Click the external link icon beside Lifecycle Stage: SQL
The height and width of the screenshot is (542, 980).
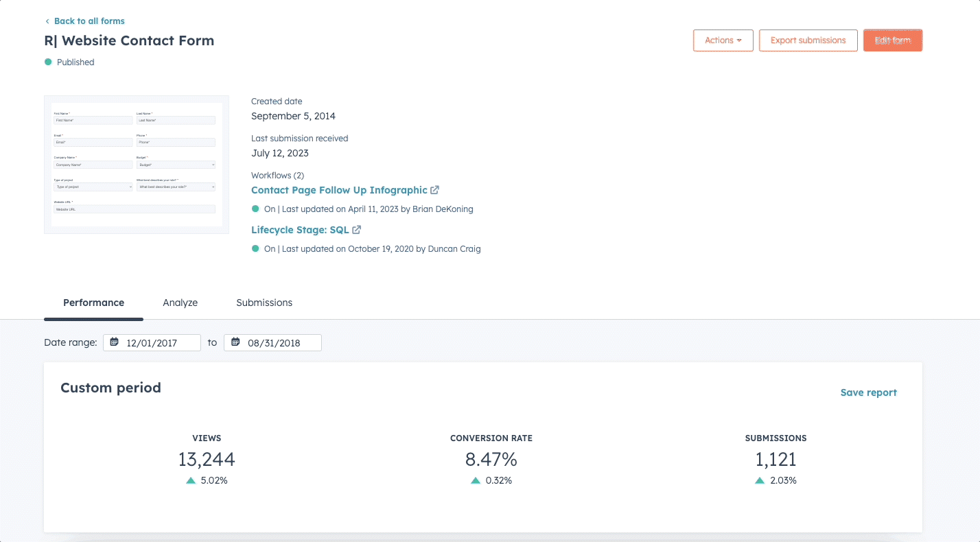[x=356, y=230]
